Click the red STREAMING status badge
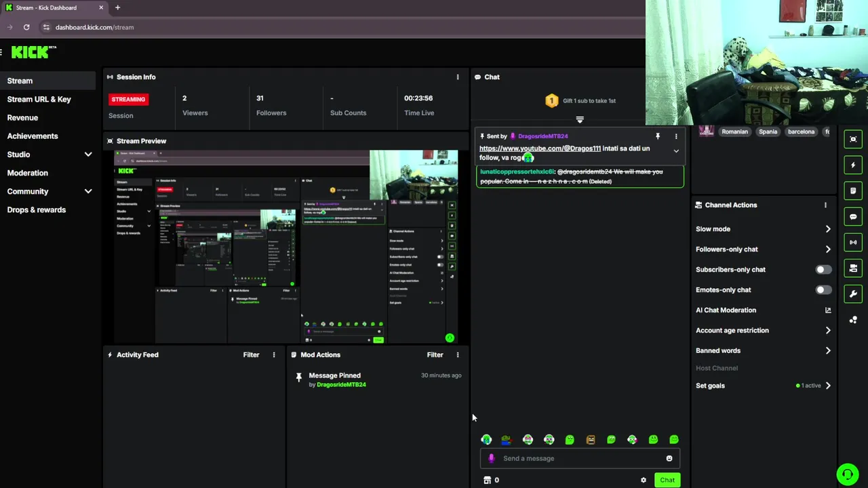The image size is (868, 488). 128,99
